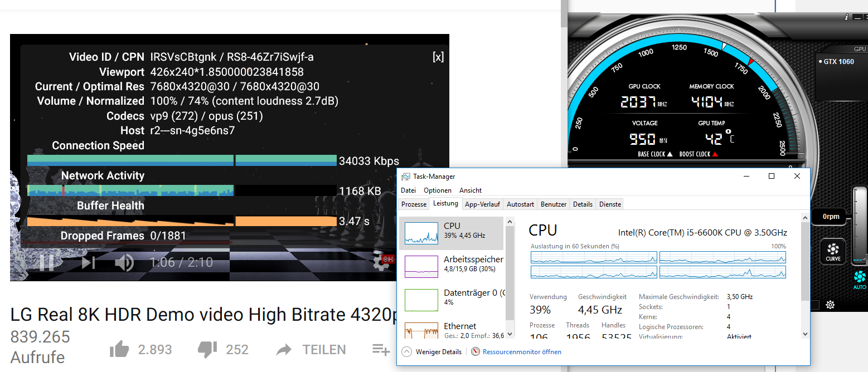Click the Arbeitsspeicher mini graph thumbnail
This screenshot has height=372, width=868.
click(421, 267)
